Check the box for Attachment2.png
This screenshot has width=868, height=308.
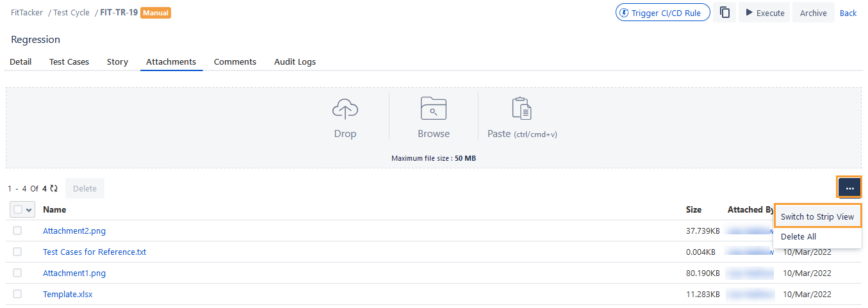point(17,231)
